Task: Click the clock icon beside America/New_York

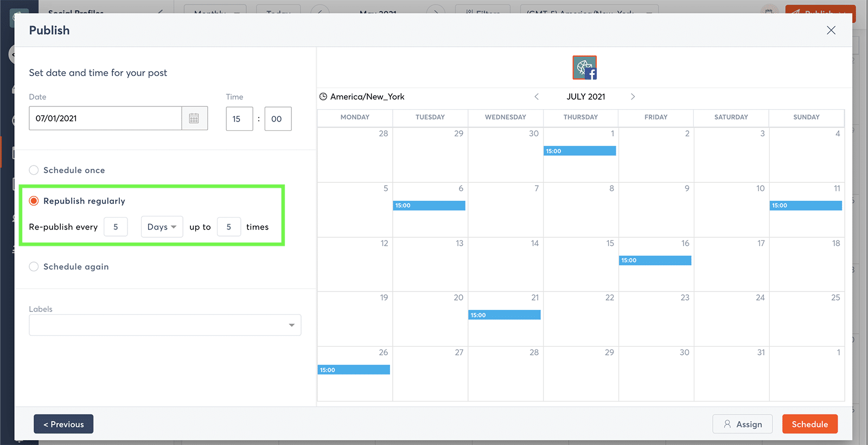Action: [x=323, y=97]
